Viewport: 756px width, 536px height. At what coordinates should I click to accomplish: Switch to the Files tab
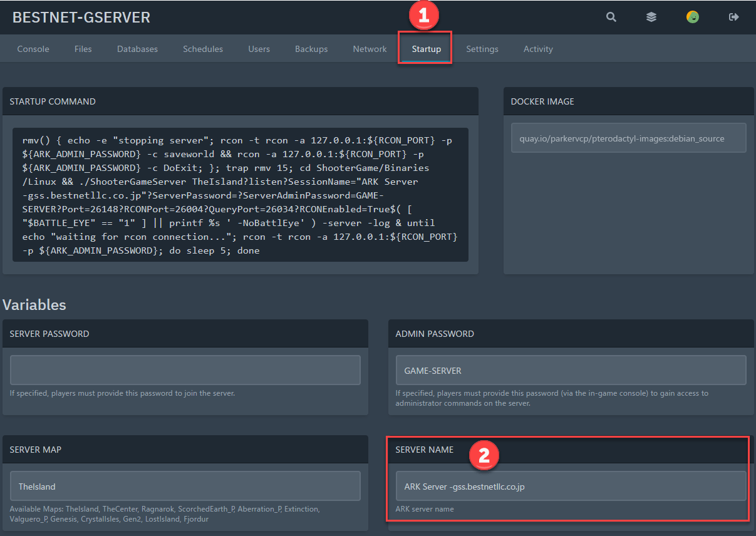coord(83,49)
